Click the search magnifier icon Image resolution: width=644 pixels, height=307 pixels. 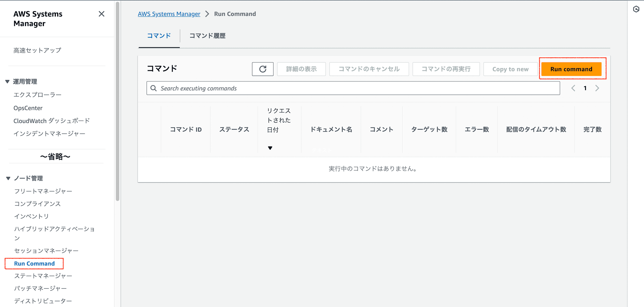tap(154, 88)
